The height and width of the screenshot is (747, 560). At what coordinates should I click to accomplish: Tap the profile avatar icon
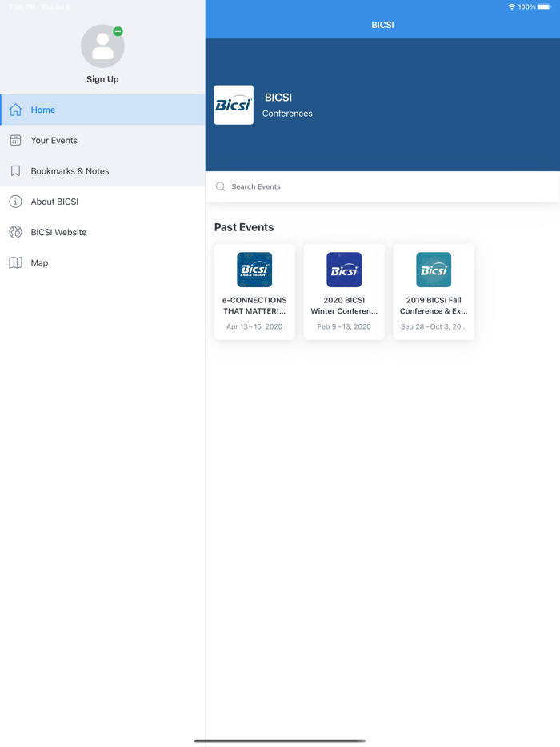(102, 46)
